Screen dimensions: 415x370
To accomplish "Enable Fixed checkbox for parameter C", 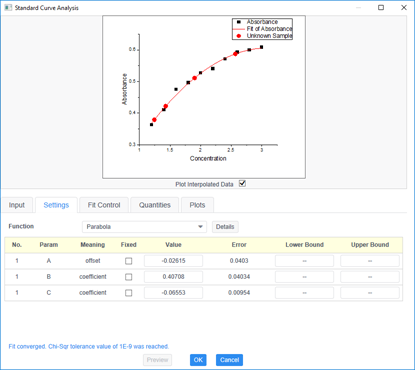I will (129, 293).
